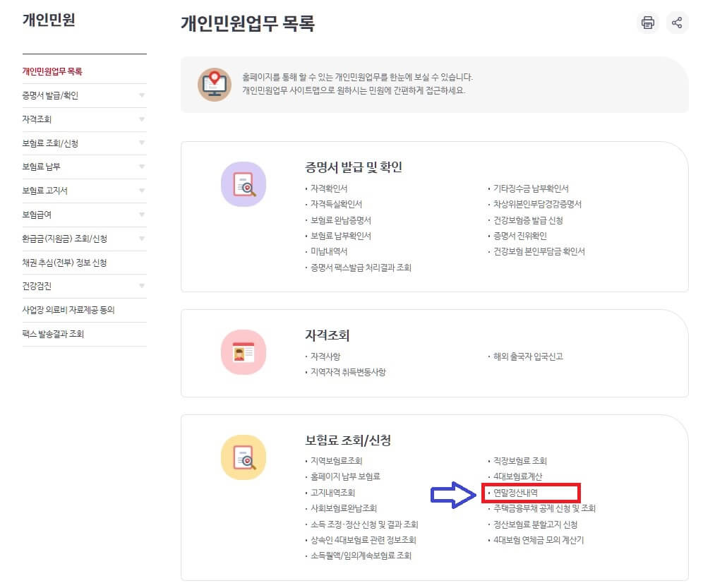Open the 연말정산내역 link
The width and height of the screenshot is (703, 588).
tap(515, 493)
